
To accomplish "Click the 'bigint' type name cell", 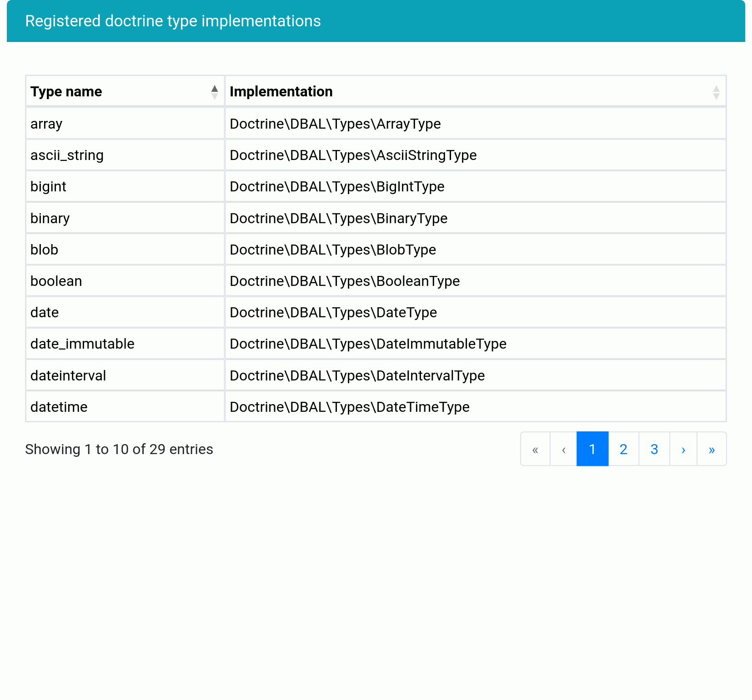I will click(x=125, y=186).
